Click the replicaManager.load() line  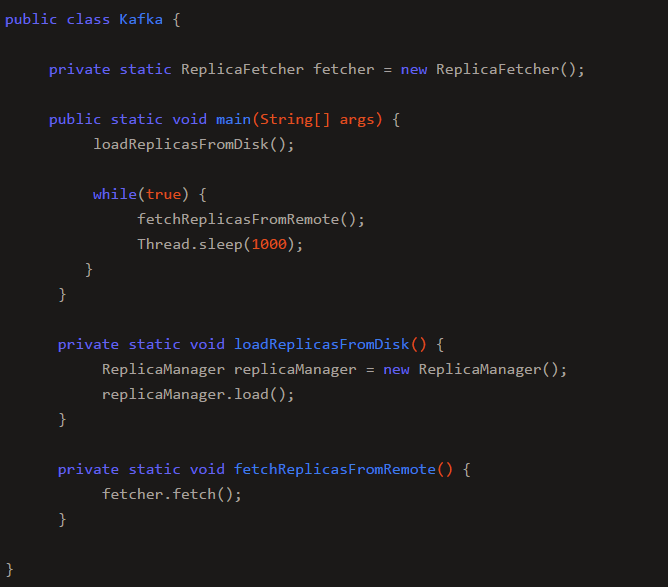tap(198, 394)
